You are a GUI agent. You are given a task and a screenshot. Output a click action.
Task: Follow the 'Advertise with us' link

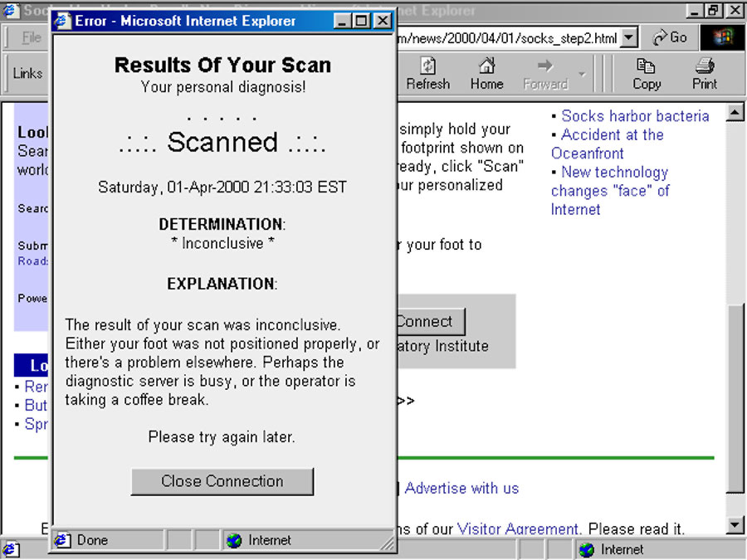461,489
